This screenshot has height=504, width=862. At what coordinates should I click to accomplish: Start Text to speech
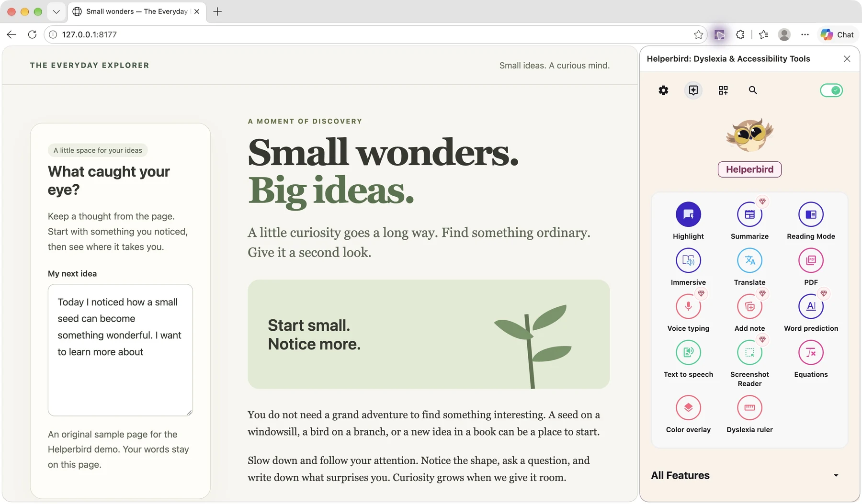[688, 352]
